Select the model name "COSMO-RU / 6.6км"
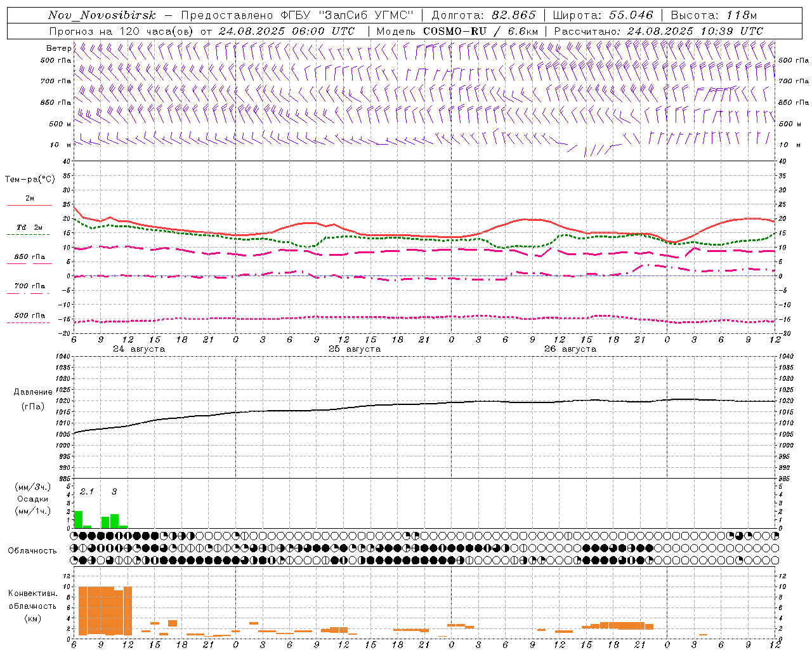812x650 pixels. click(481, 31)
